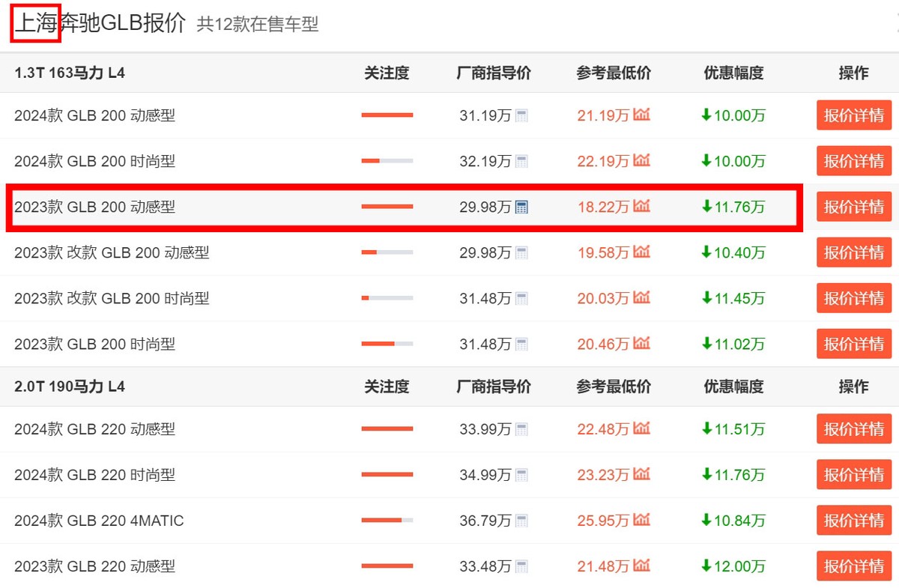
Task: Open 报价详情 for 2023款 GLB 200 时尚型
Action: tap(854, 344)
